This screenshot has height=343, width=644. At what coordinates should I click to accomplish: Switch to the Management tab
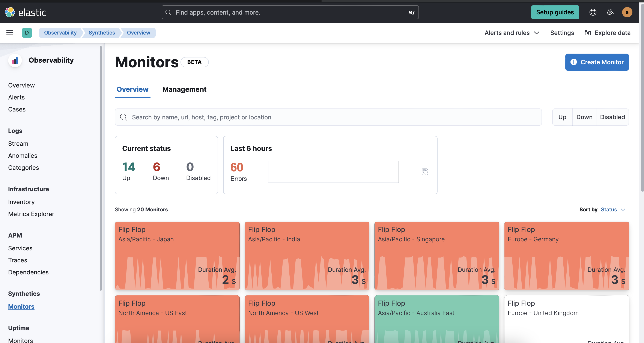click(x=184, y=89)
